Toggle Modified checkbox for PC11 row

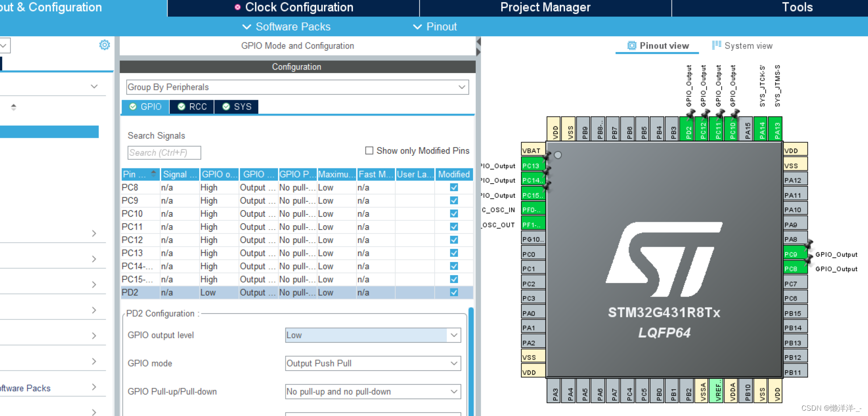tap(454, 227)
